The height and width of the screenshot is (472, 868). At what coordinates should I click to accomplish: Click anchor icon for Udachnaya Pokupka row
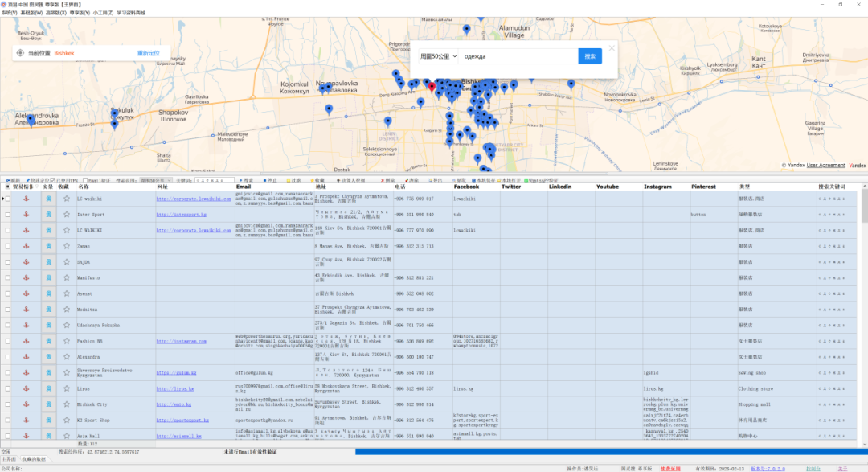(26, 325)
